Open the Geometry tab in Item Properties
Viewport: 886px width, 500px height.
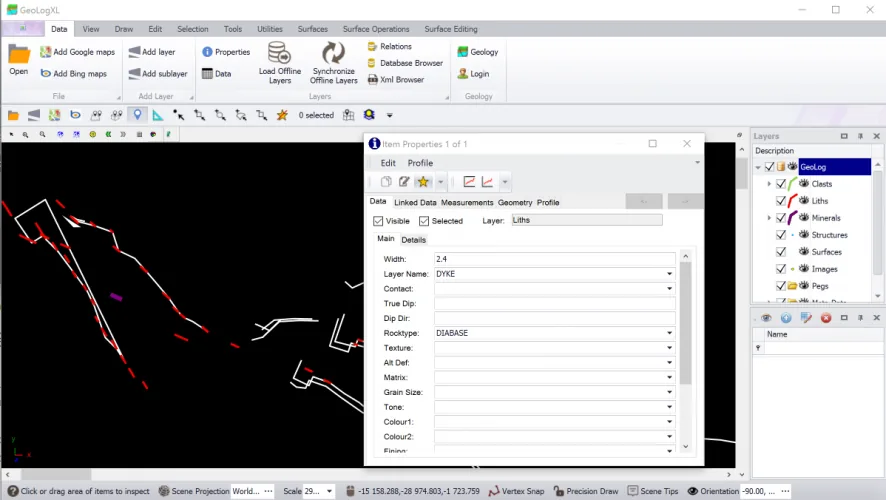tap(515, 202)
